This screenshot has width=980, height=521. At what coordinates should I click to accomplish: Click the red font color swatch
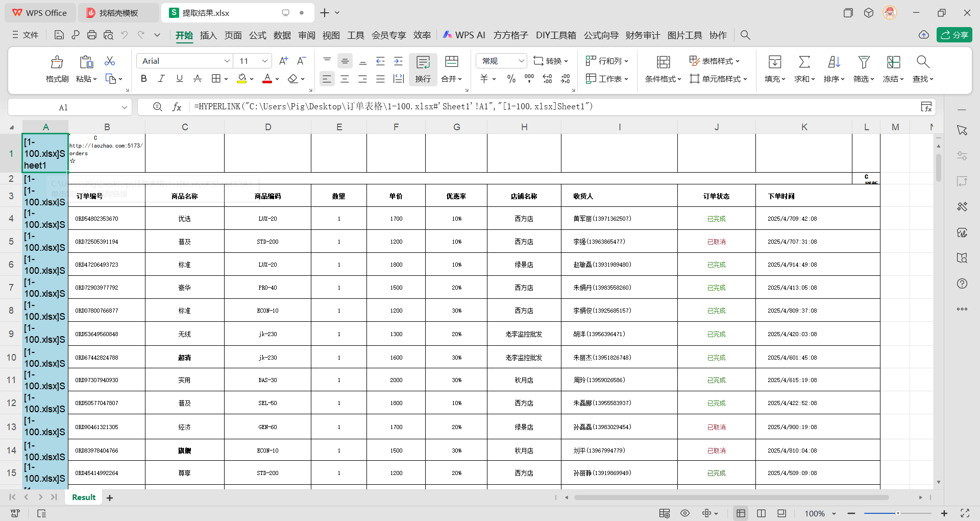coord(267,79)
